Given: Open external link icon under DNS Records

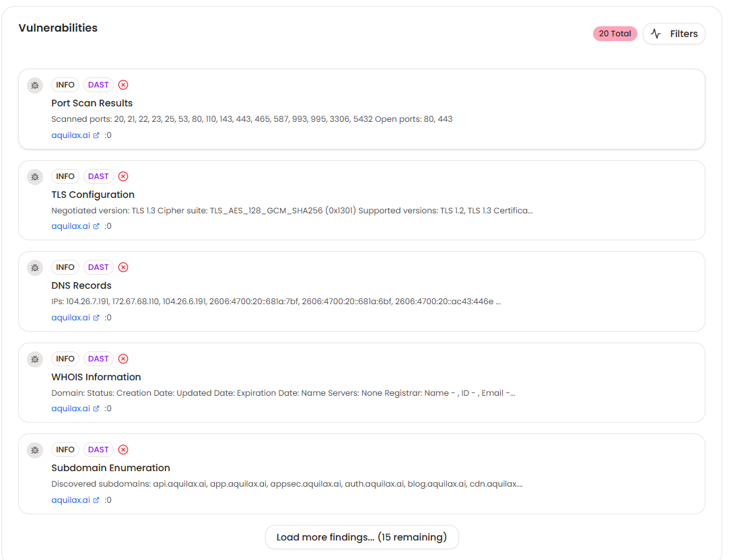Looking at the screenshot, I should pos(96,318).
